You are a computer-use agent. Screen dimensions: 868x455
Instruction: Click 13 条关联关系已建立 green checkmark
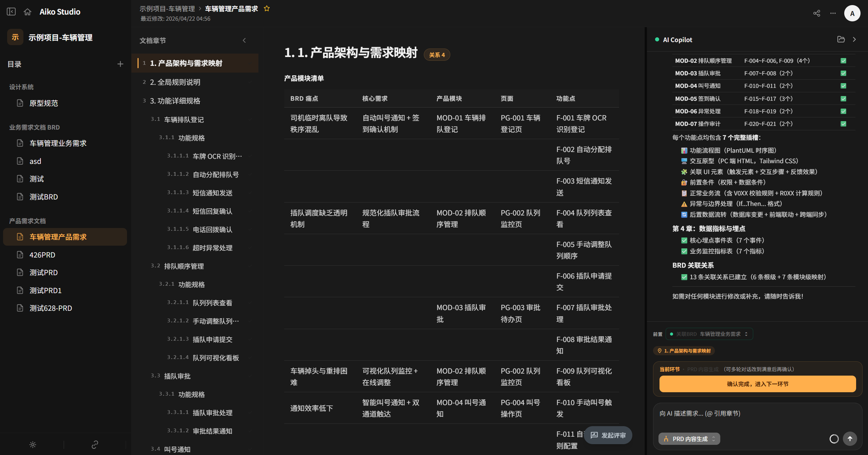point(684,277)
